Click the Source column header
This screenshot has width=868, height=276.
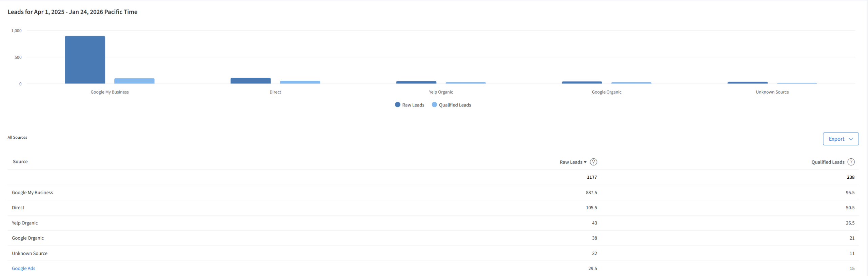20,162
